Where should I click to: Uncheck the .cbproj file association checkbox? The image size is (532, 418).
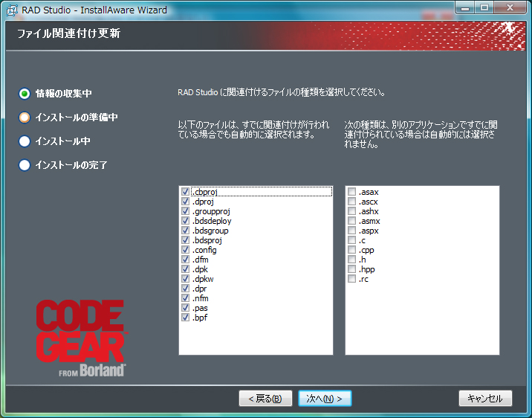185,191
